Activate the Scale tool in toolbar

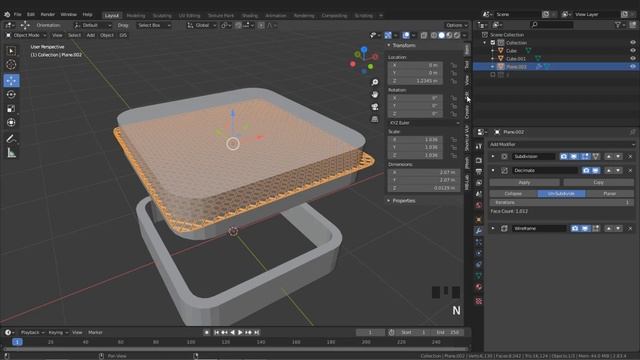11,109
